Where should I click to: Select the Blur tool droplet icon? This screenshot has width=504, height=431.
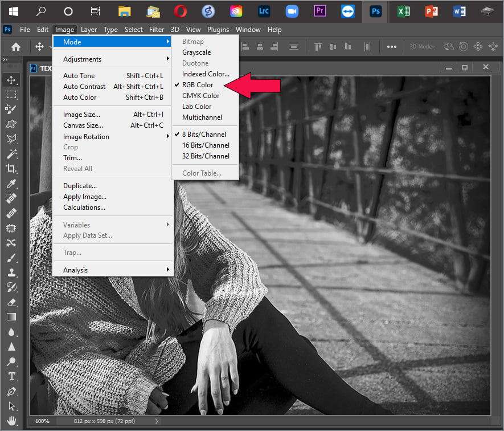click(x=11, y=332)
